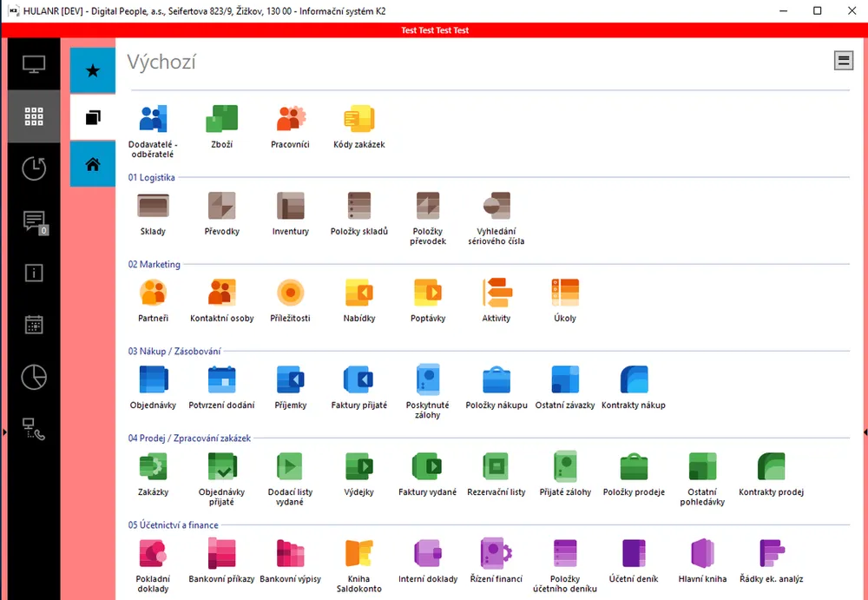Open the Úkoly tasks icon
The image size is (868, 600).
564,293
